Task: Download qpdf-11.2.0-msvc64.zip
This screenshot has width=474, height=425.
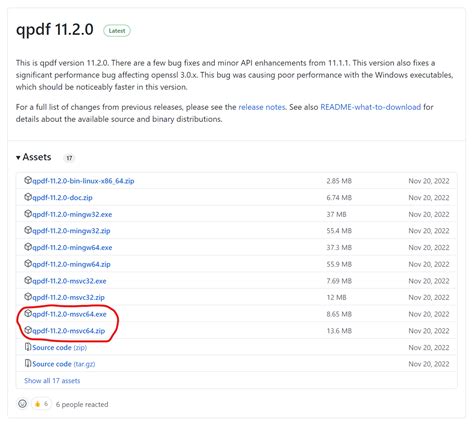Action: [x=69, y=331]
